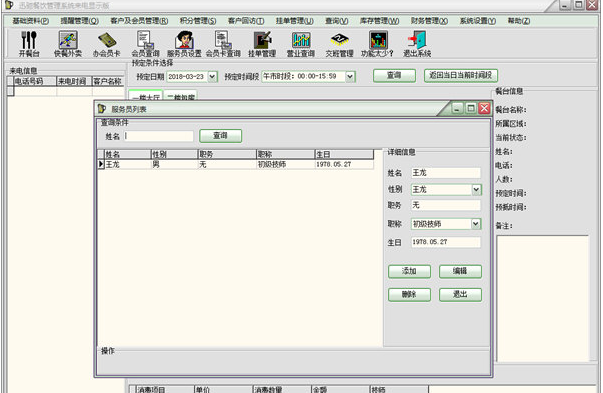Screen dimensions: 603x393
Task: Click the 姓名 field in 详细信息
Action: coord(446,173)
